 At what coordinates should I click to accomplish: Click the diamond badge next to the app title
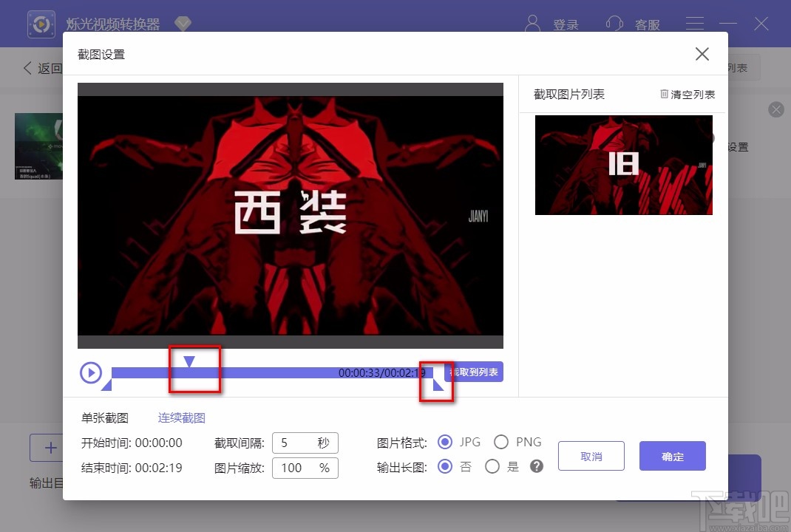[x=183, y=23]
